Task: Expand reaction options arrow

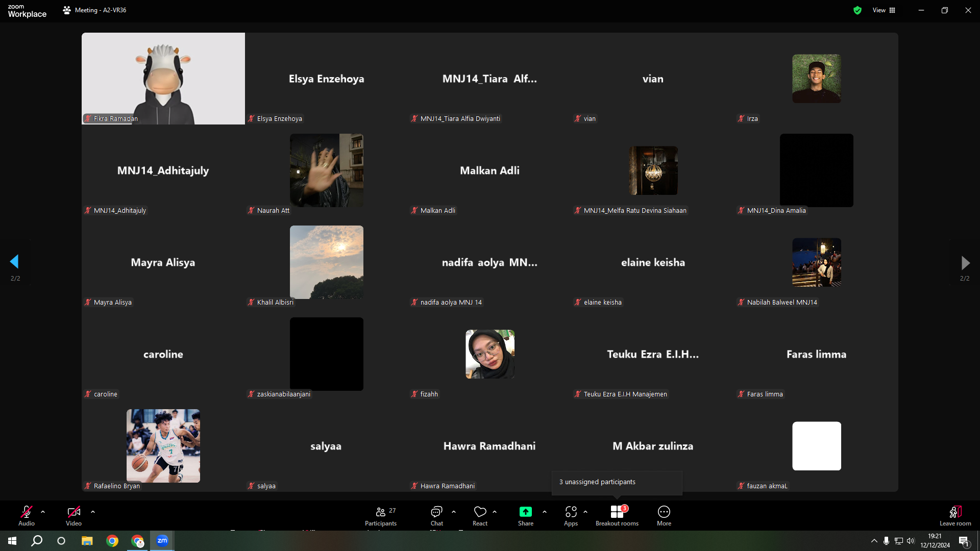Action: click(x=495, y=511)
